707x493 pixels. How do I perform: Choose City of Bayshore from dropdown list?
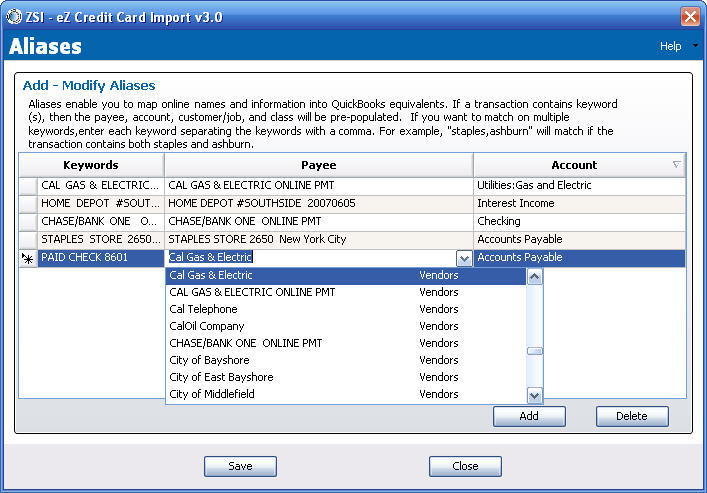pyautogui.click(x=345, y=361)
